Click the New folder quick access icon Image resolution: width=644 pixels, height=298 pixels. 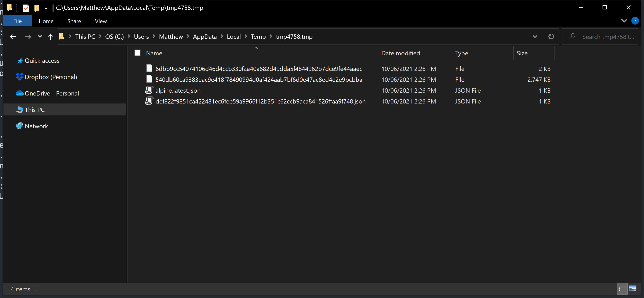37,8
